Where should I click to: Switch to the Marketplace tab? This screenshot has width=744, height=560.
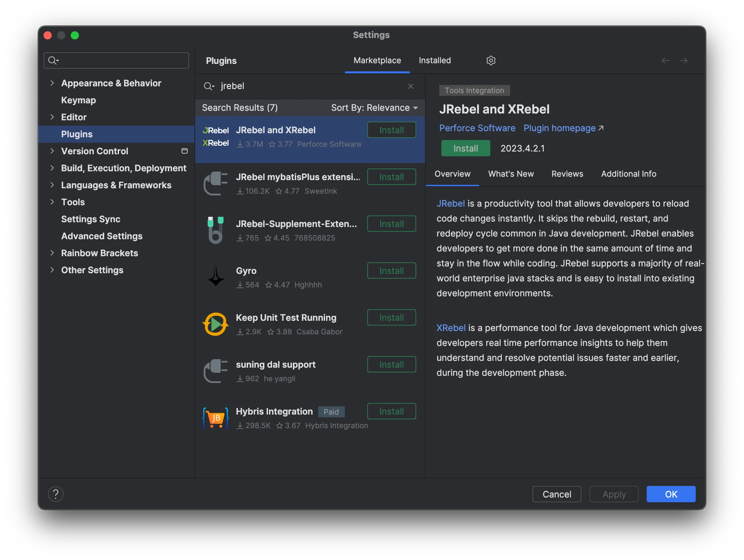(x=377, y=60)
